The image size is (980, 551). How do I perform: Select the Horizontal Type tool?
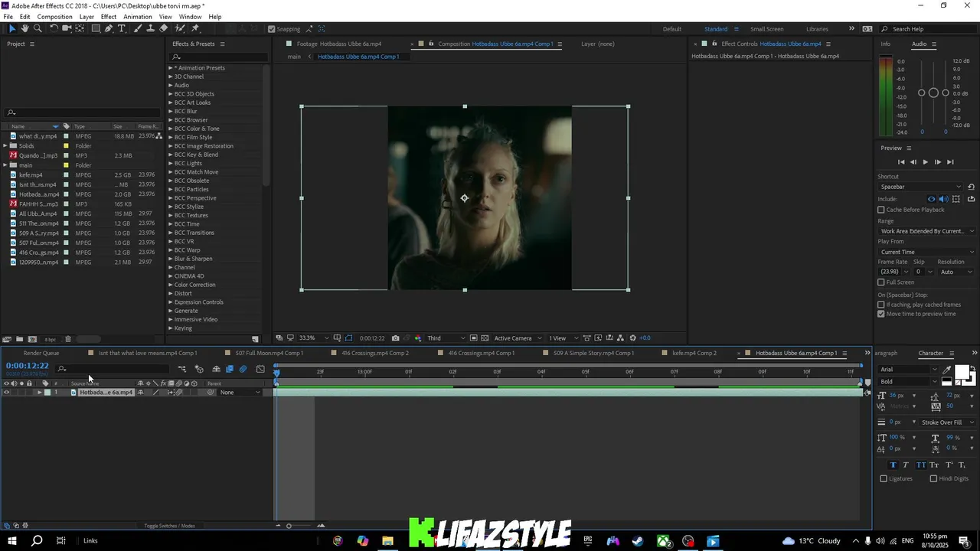pos(121,28)
